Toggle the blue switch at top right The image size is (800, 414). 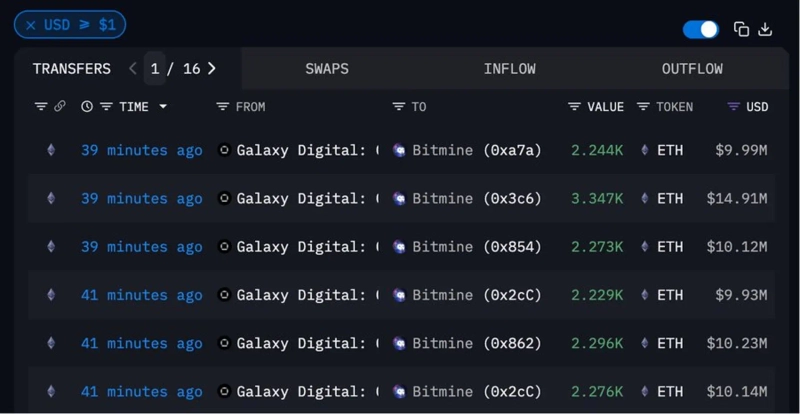701,29
